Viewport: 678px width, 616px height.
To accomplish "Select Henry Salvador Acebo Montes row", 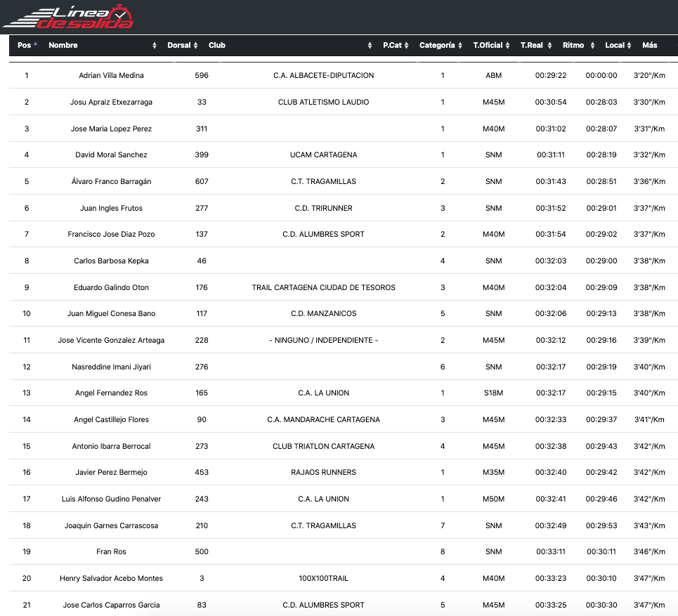I will [x=111, y=579].
